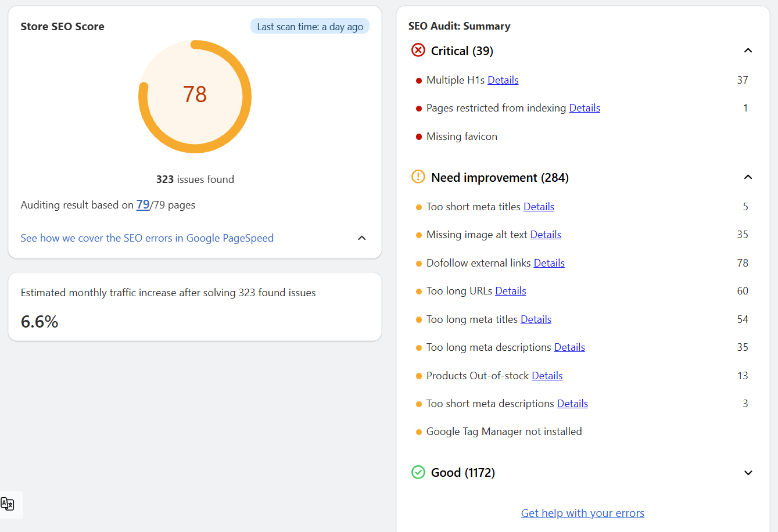Open Details for Pages restricted from indexing
The width and height of the screenshot is (778, 532).
(x=585, y=107)
